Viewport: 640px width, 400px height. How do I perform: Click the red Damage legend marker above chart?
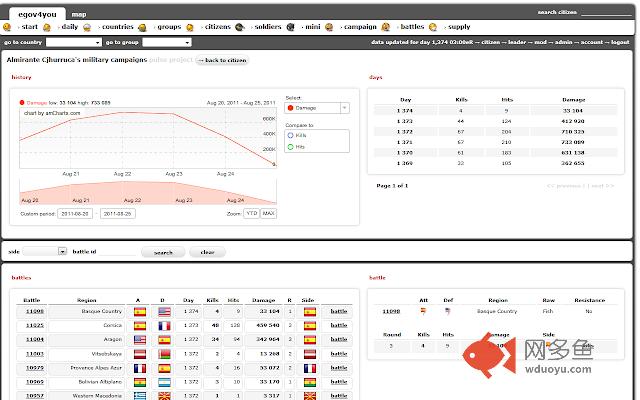coord(22,102)
